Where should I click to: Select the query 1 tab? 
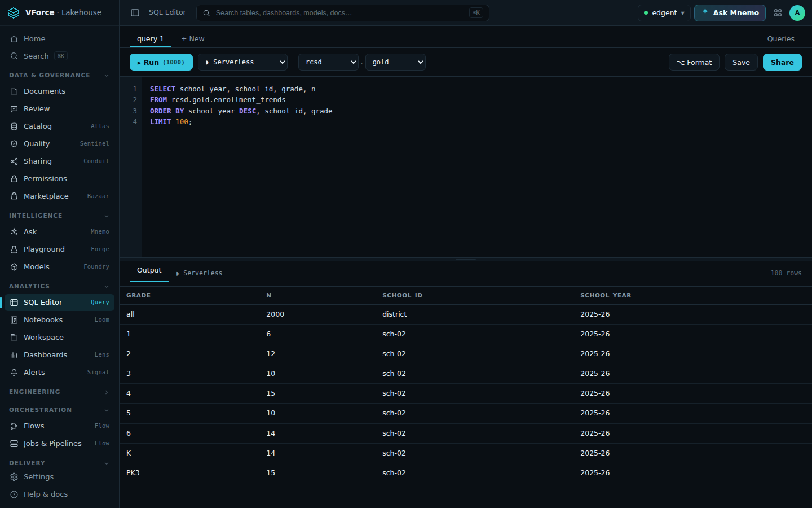point(150,38)
